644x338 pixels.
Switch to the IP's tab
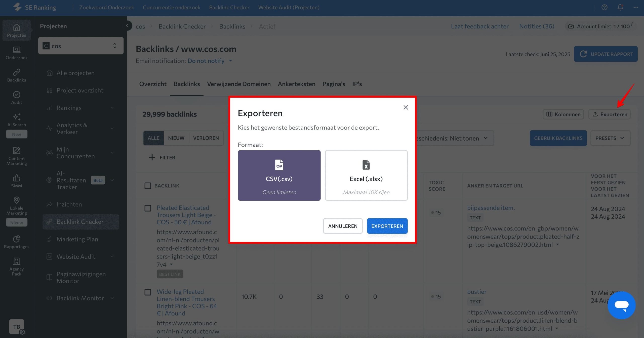[x=357, y=84]
